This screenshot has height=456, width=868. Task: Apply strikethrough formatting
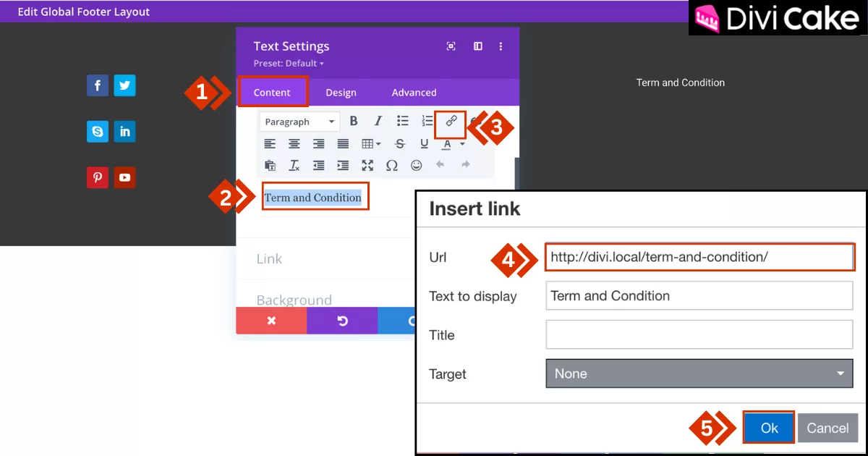click(x=400, y=144)
